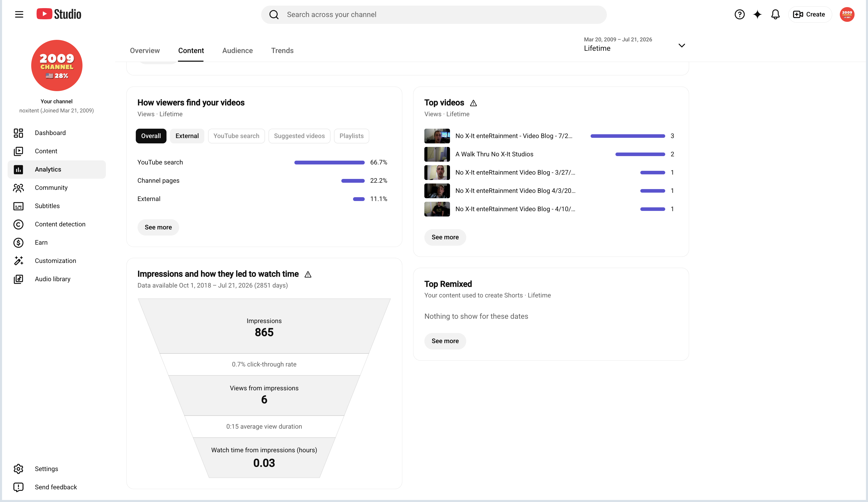Click the Content sidebar icon
868x502 pixels.
[x=18, y=151]
